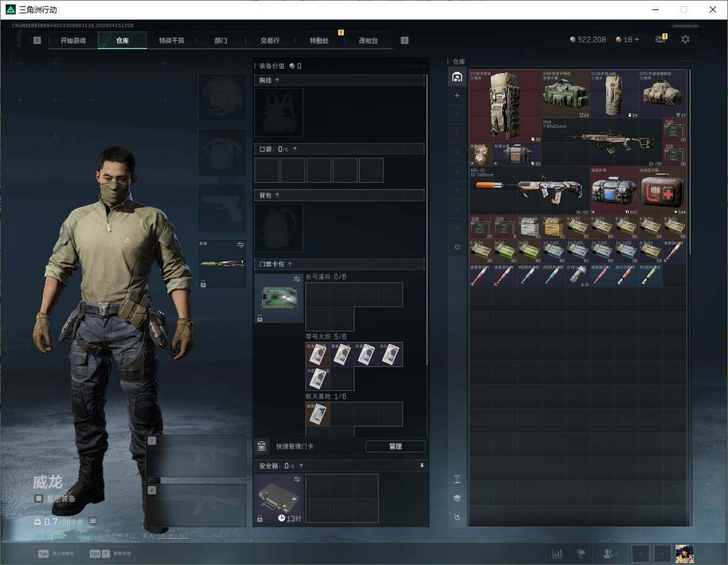Click the swap icon on keycard case
728x565 pixels.
click(296, 279)
